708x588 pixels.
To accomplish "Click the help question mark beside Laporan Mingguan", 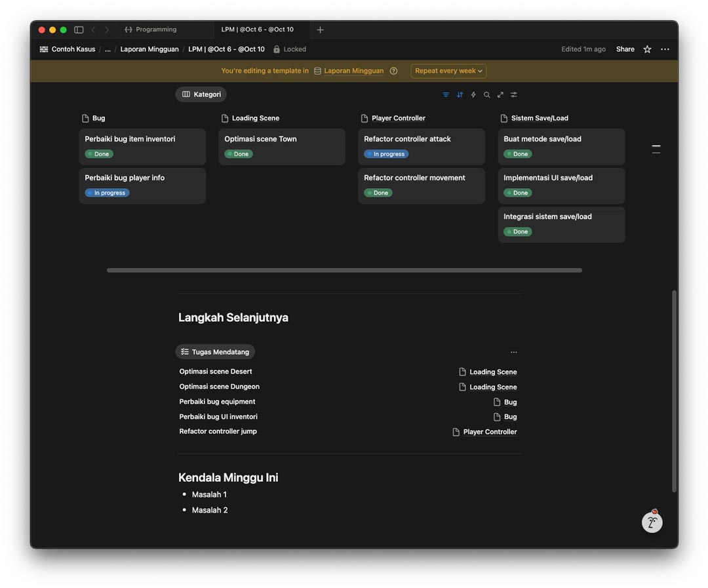I will coord(393,71).
